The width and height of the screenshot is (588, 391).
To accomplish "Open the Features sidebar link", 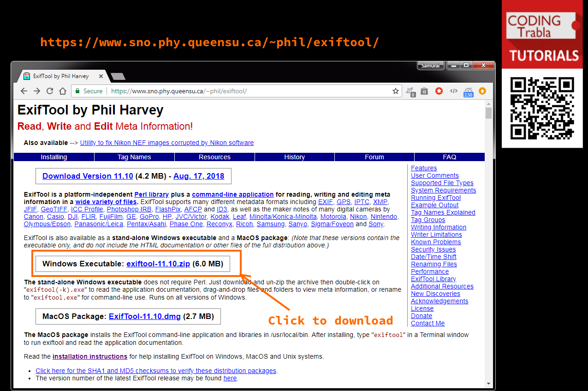I will pos(424,168).
